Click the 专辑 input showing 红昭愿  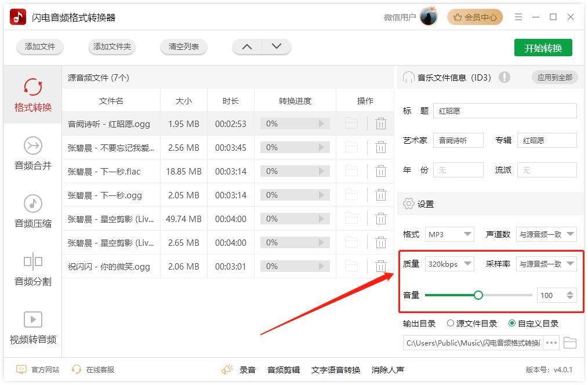click(x=546, y=140)
